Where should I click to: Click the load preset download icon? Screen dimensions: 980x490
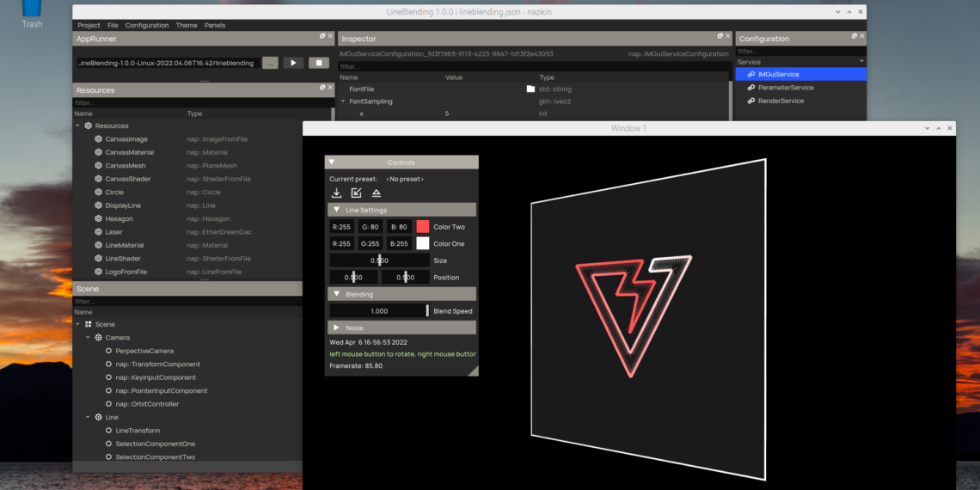[337, 193]
